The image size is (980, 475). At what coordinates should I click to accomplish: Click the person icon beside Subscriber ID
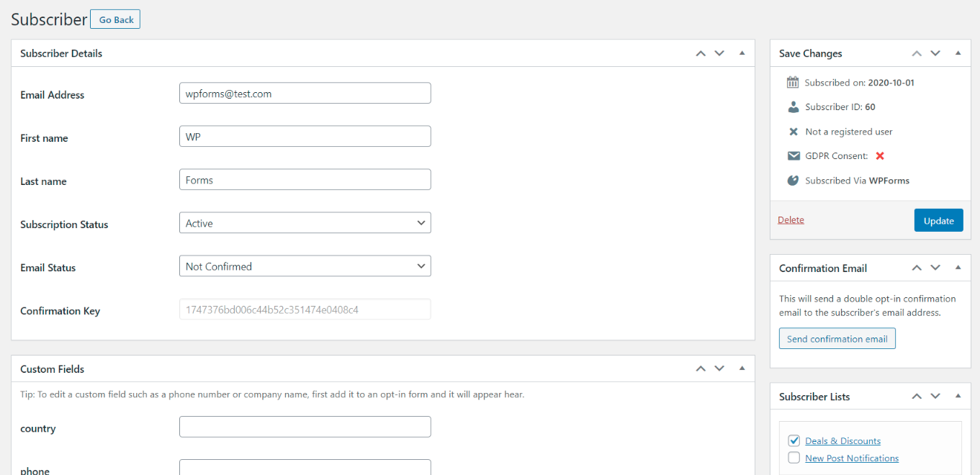[x=793, y=107]
